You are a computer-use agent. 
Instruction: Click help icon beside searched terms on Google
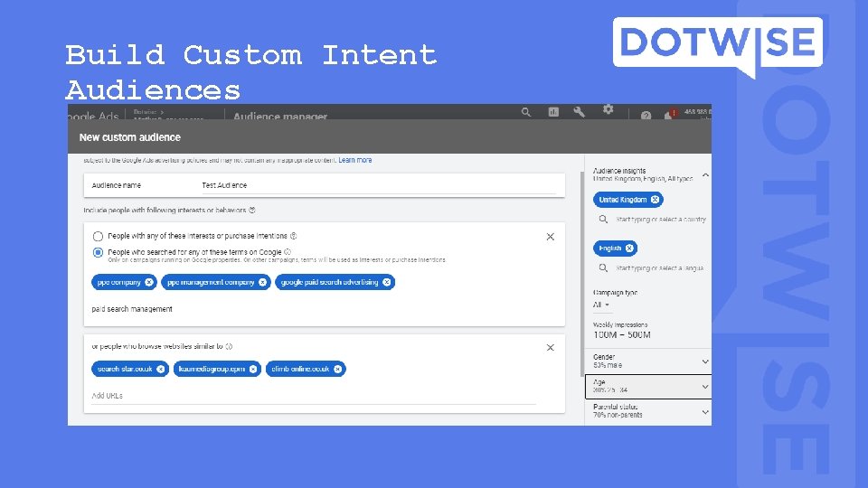(288, 252)
